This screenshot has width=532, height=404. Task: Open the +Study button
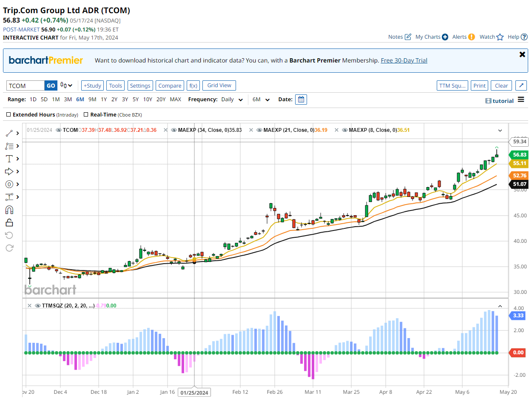(92, 85)
